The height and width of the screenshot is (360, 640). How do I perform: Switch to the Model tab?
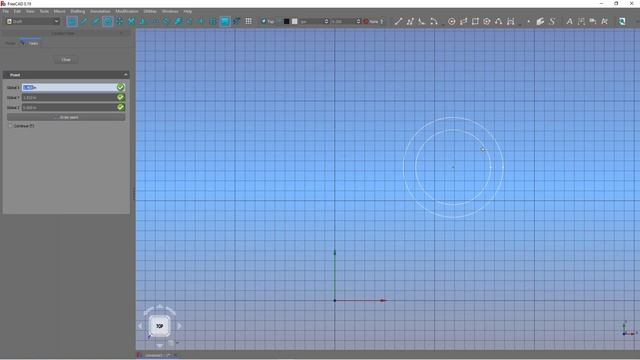tap(10, 43)
